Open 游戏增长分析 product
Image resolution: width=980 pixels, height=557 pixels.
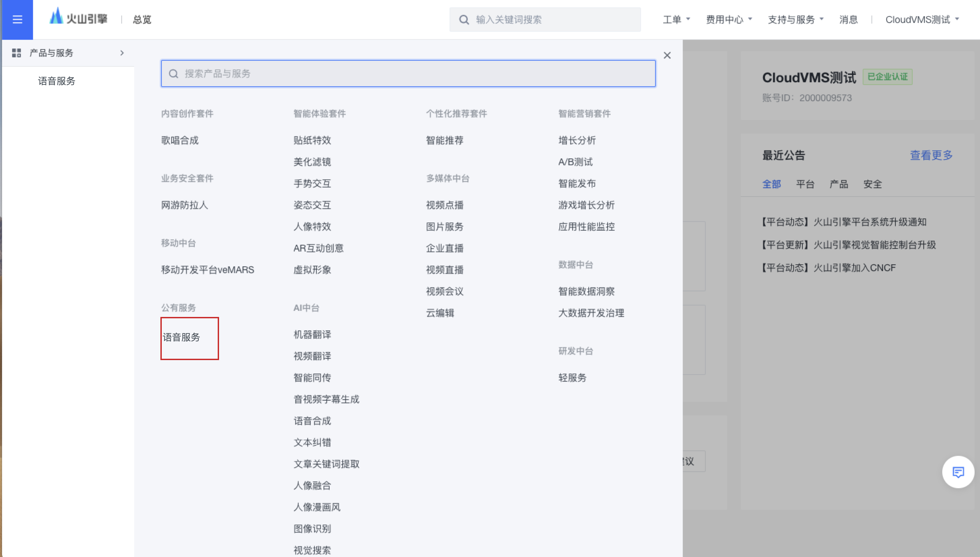point(586,205)
